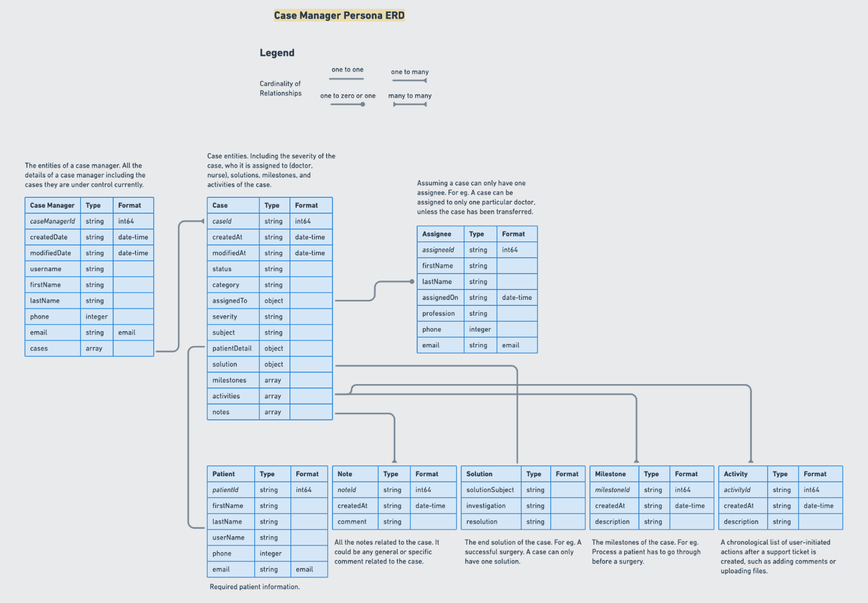
Task: Select the "assigneeId" cell
Action: click(x=441, y=249)
